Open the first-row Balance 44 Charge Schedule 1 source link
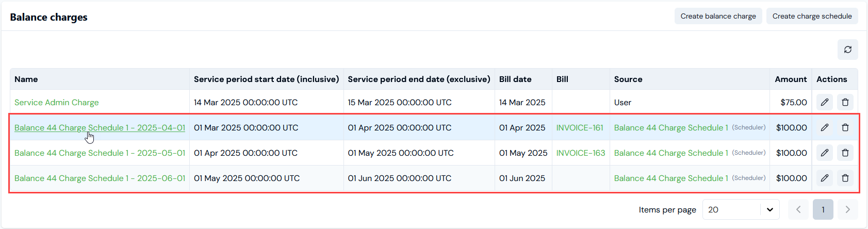 (x=671, y=127)
